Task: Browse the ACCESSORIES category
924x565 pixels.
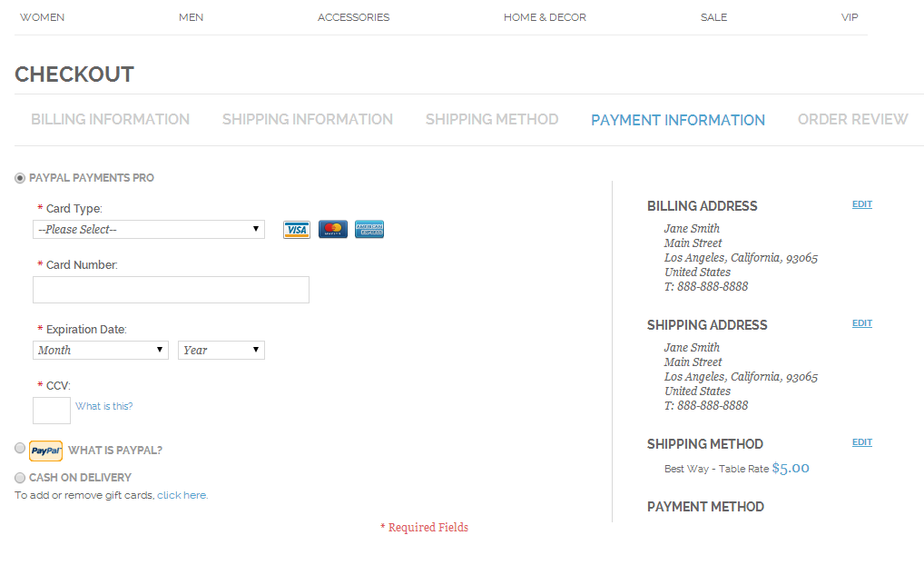Action: [x=353, y=16]
